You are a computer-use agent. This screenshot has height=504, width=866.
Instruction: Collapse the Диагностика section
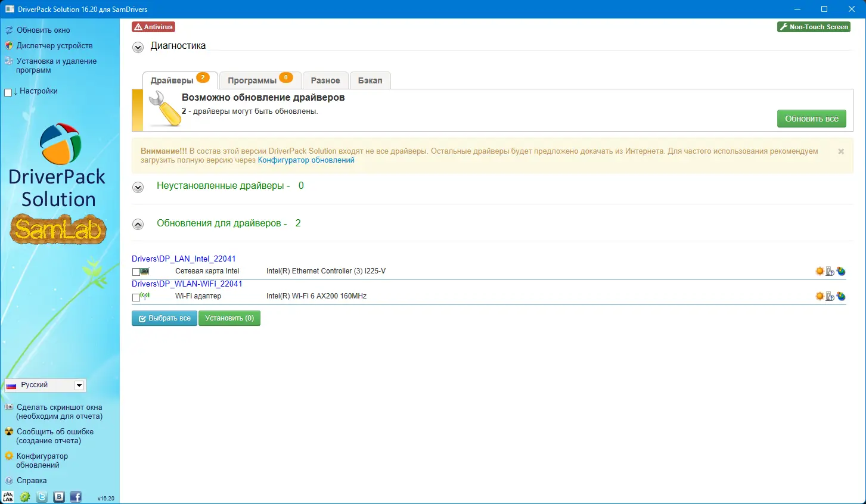click(138, 47)
